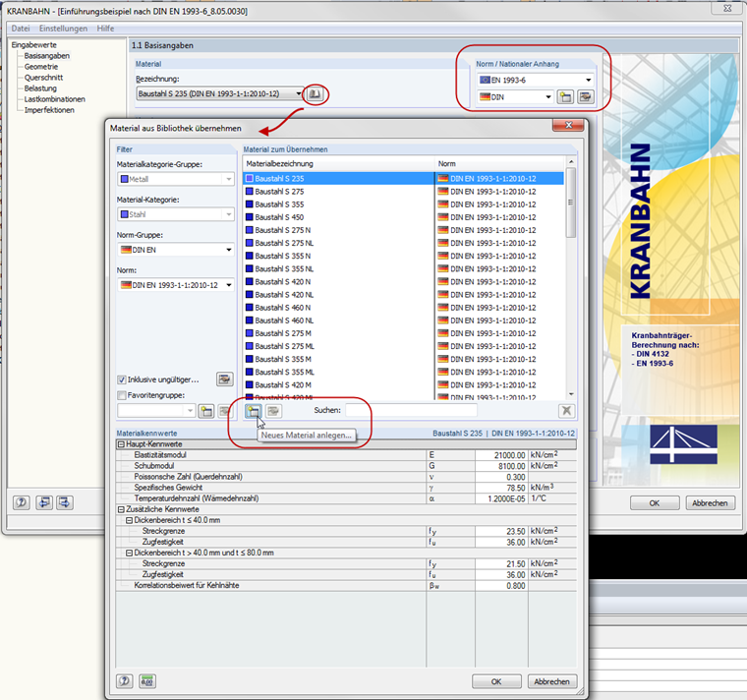
Task: Close the material library dialog
Action: coord(568,125)
